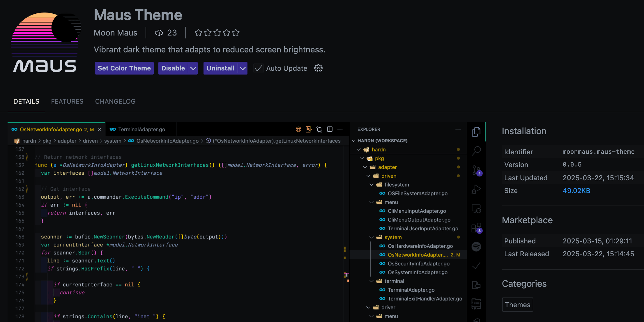The width and height of the screenshot is (644, 322).
Task: Open Search view in the activity bar
Action: point(477,151)
